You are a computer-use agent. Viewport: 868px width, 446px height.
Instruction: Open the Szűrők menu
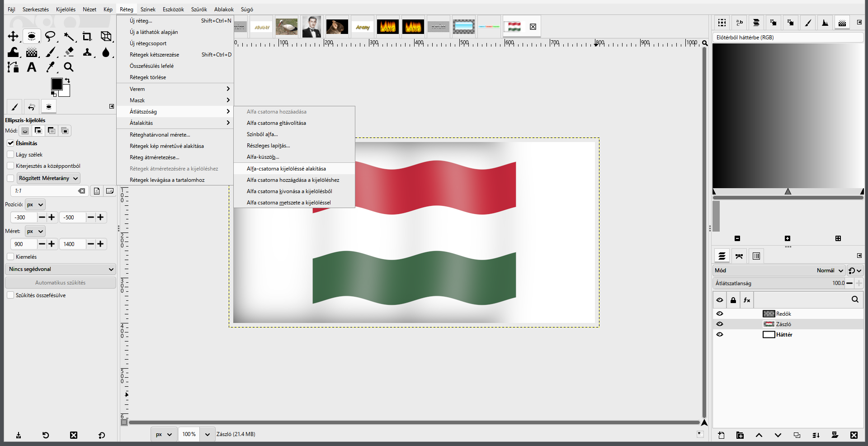pyautogui.click(x=199, y=9)
